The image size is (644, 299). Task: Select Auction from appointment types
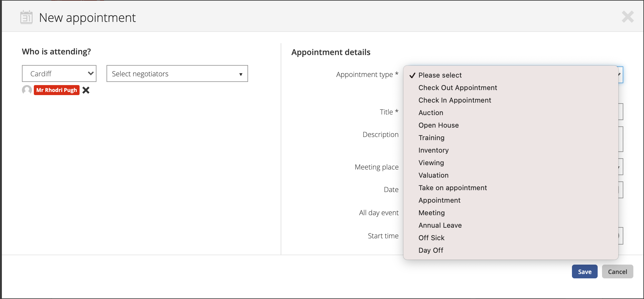(511, 113)
